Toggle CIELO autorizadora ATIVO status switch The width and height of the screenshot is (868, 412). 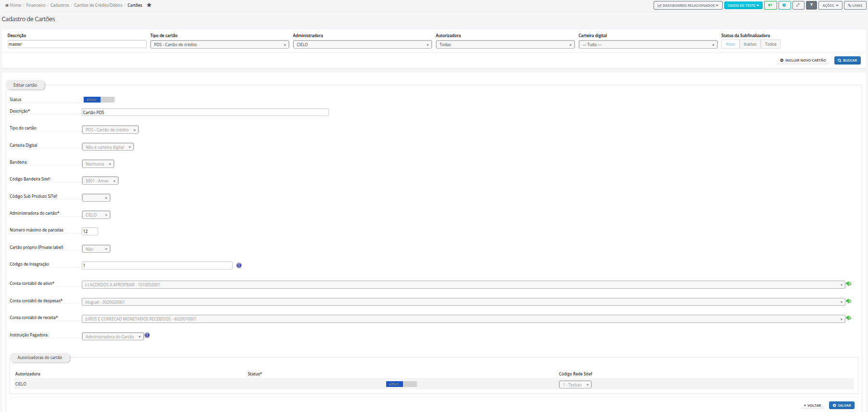pos(402,384)
